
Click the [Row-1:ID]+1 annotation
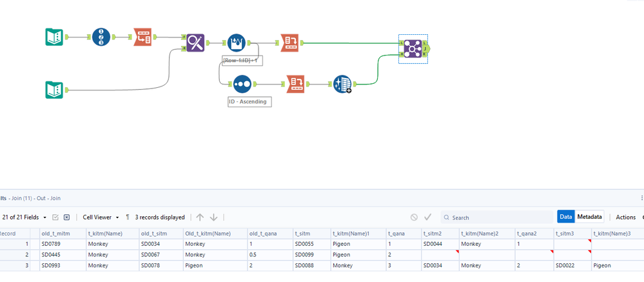click(242, 61)
